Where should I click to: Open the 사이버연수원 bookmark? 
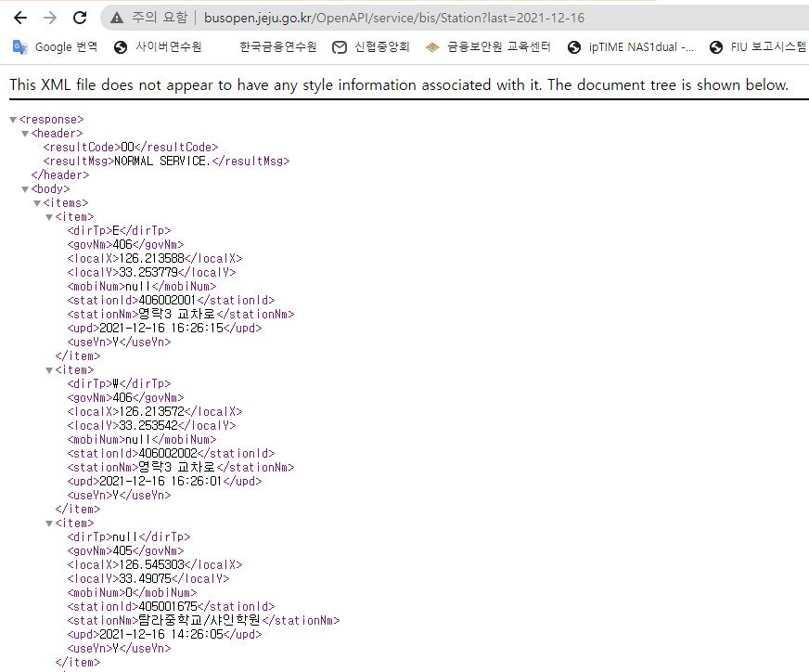click(158, 47)
